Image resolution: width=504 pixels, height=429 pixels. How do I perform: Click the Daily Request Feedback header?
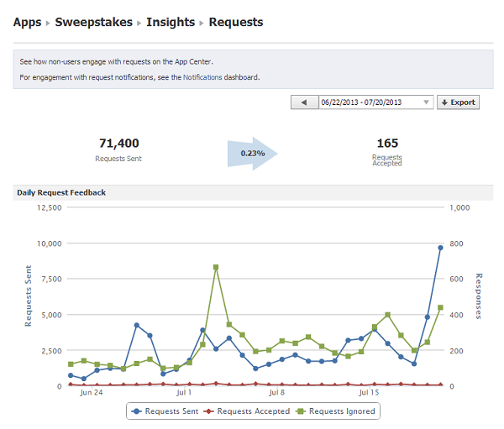click(x=61, y=192)
